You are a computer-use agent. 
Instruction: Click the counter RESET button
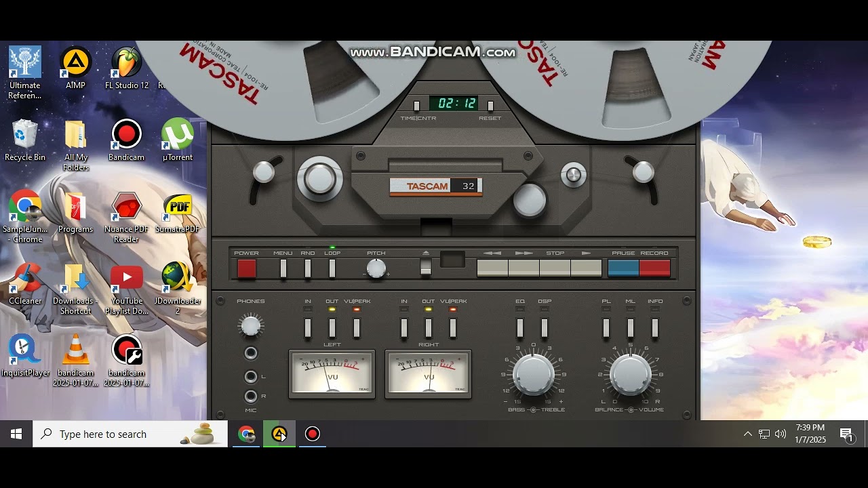(x=490, y=106)
